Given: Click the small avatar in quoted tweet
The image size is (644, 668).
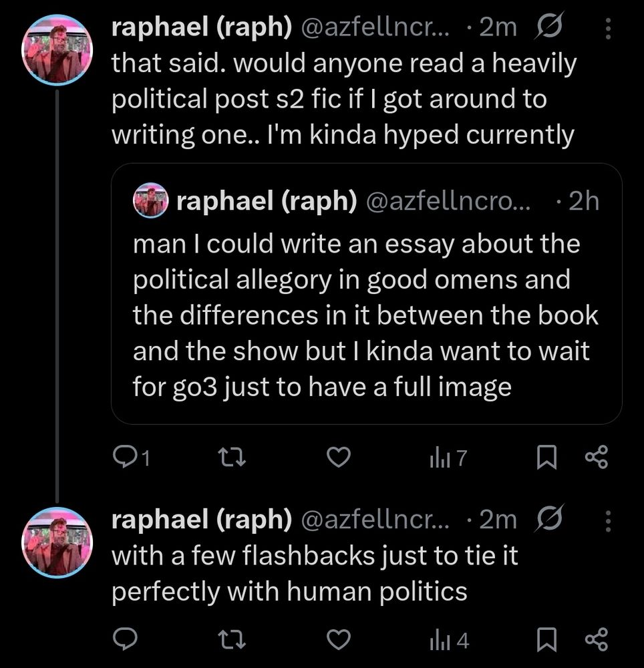Looking at the screenshot, I should point(150,202).
